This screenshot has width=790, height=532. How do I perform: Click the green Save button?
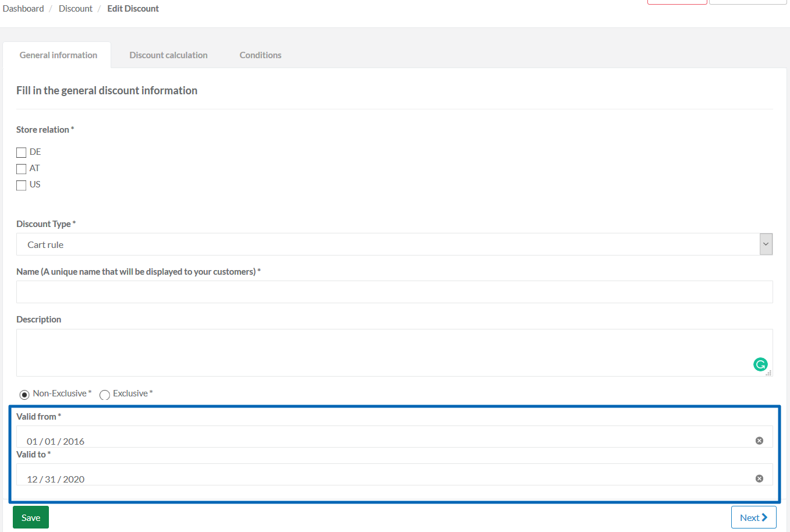[x=31, y=517]
